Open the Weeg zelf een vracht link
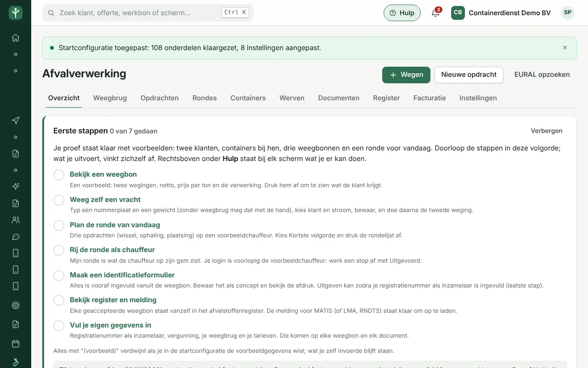The height and width of the screenshot is (368, 588). coord(105,200)
